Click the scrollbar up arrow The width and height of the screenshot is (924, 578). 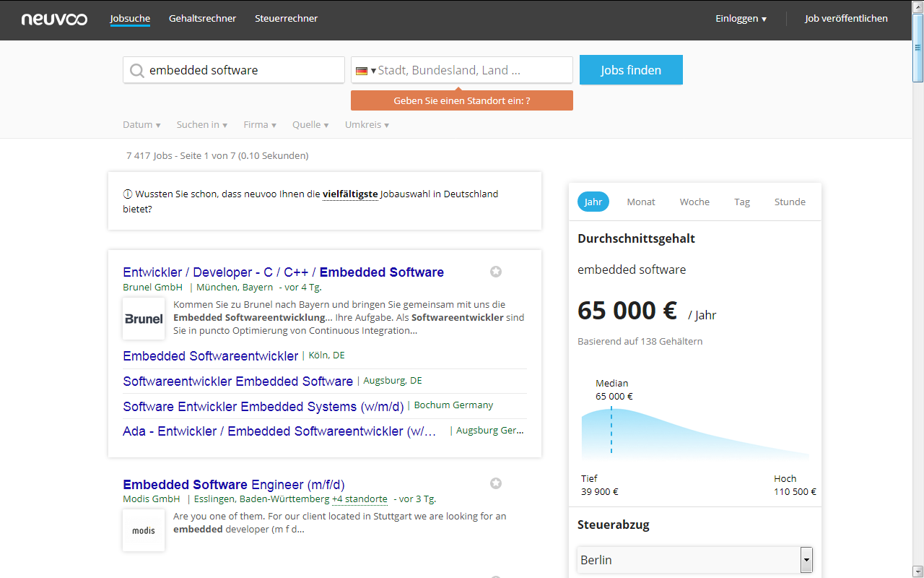pyautogui.click(x=918, y=5)
